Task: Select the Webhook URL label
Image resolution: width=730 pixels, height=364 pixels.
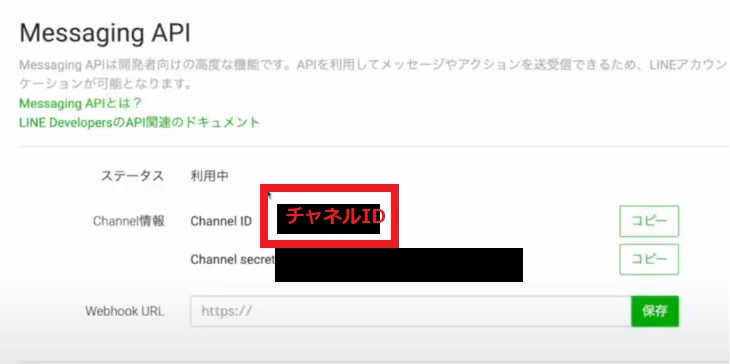Action: click(x=125, y=311)
